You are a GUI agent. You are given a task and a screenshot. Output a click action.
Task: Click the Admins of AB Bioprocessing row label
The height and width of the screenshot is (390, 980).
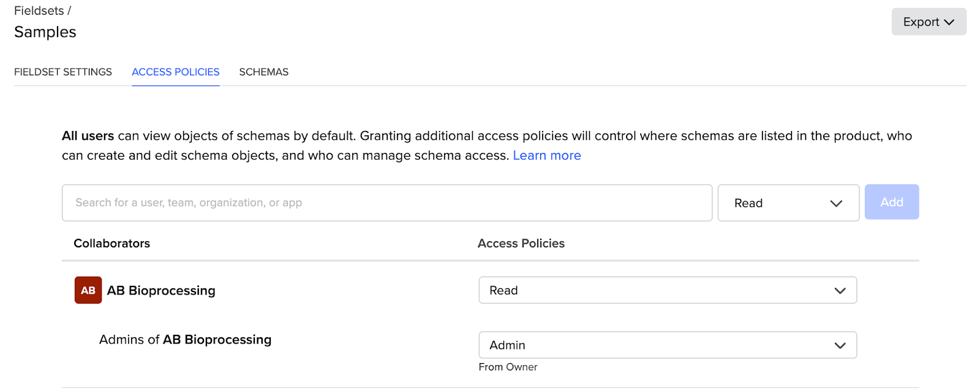tap(185, 340)
